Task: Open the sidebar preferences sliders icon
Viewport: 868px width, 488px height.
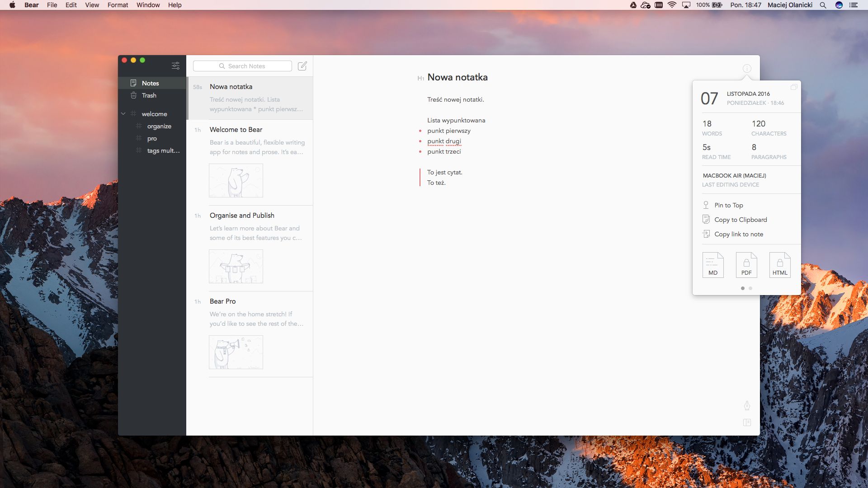Action: tap(175, 66)
